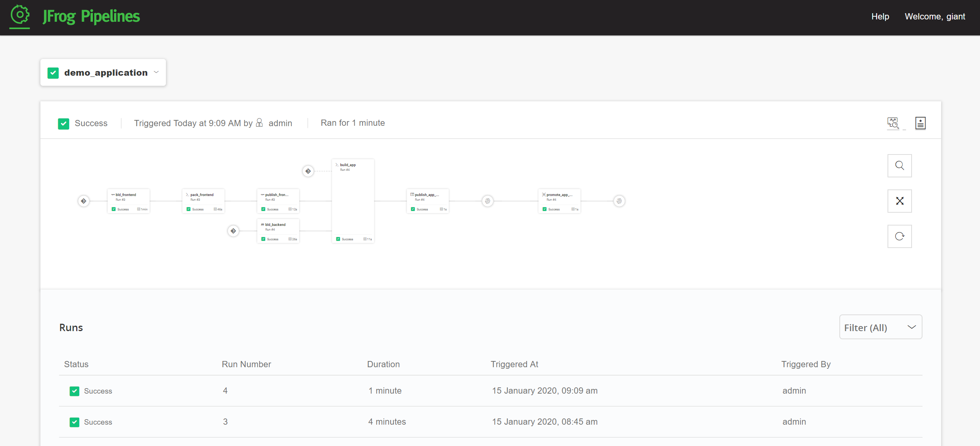Click the Welcome, giant user menu
Viewport: 980px width, 446px height.
point(935,16)
